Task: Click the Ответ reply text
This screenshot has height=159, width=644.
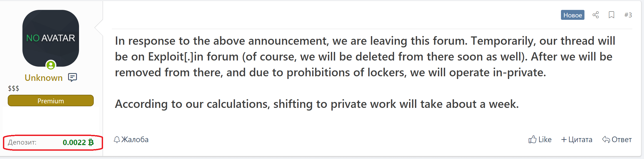Action: click(x=622, y=139)
